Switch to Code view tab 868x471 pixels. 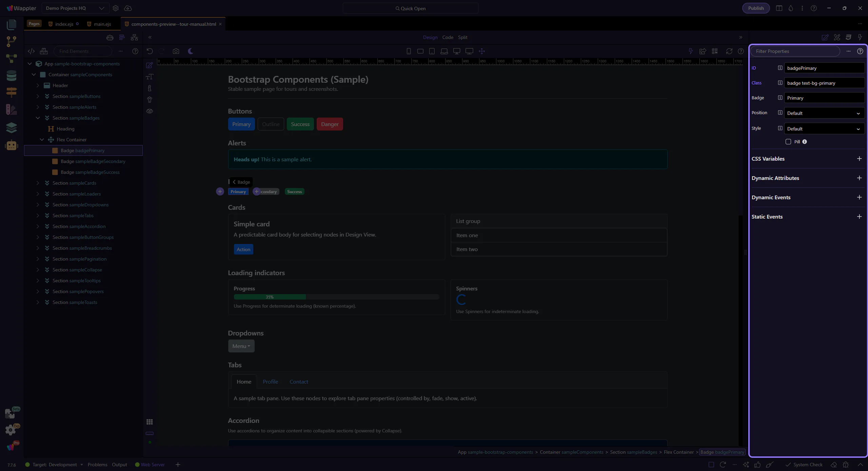click(448, 37)
